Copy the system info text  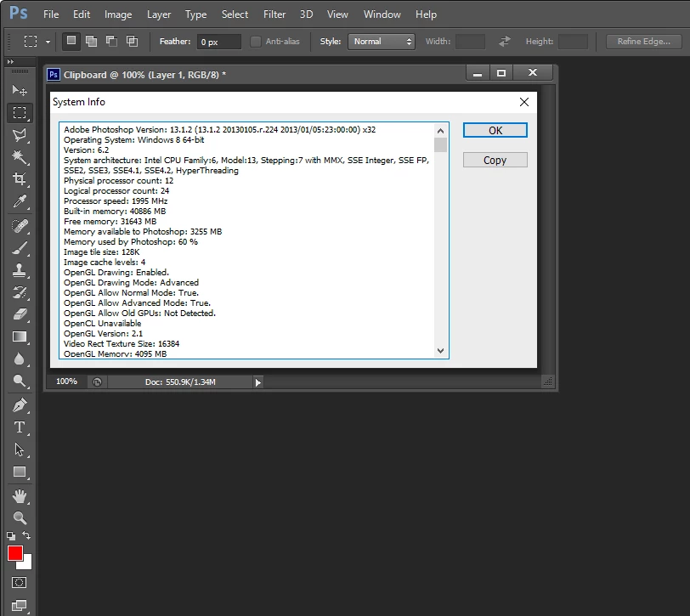(495, 160)
